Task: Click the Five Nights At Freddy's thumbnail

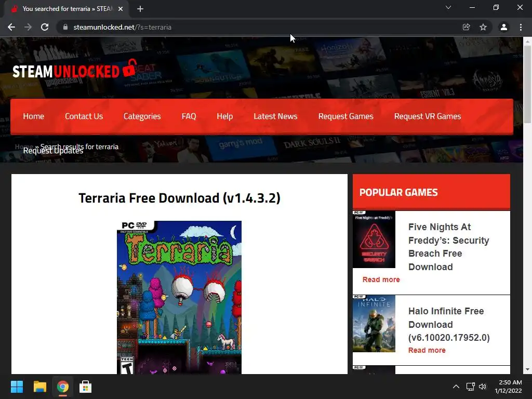Action: 374,239
